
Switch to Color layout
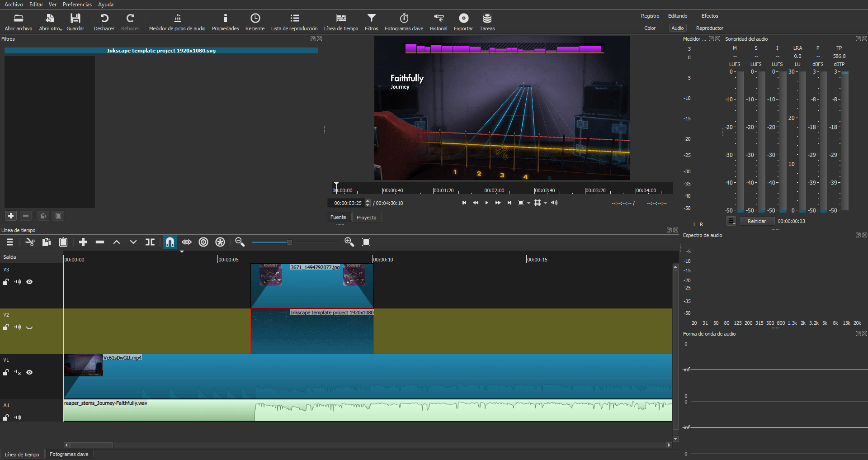[650, 28]
